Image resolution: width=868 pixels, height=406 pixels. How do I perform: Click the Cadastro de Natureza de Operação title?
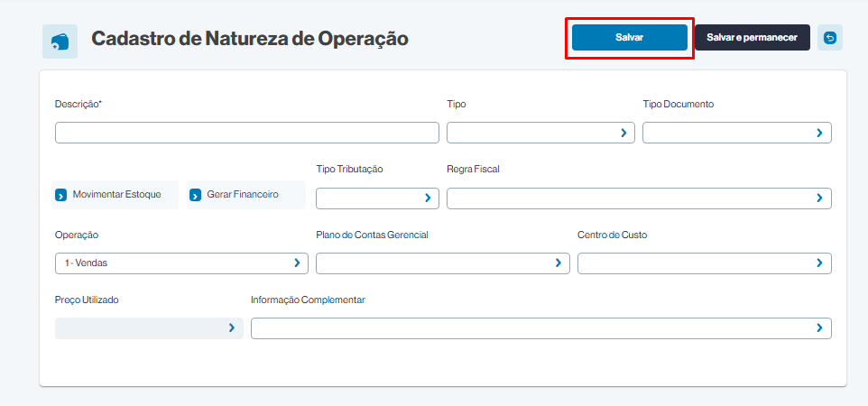pyautogui.click(x=250, y=39)
